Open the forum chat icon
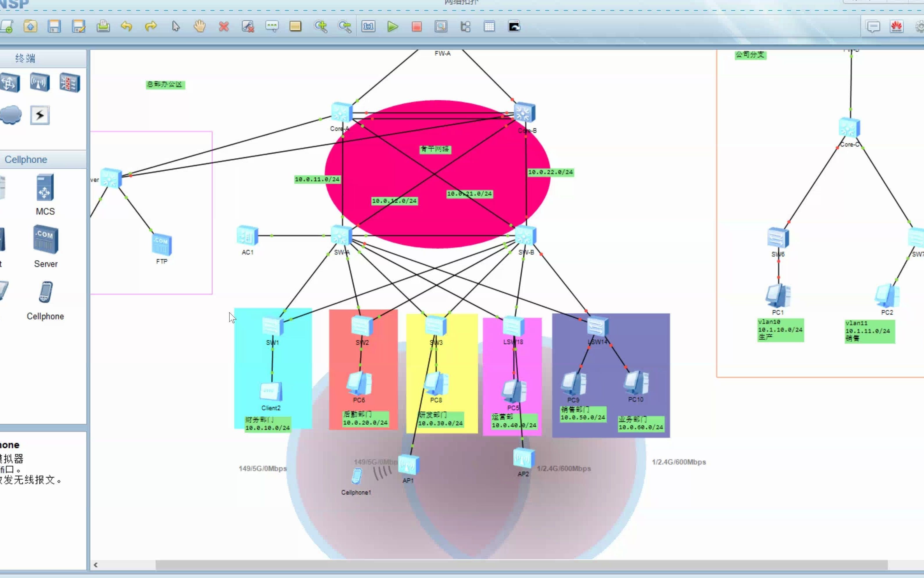 (x=873, y=26)
